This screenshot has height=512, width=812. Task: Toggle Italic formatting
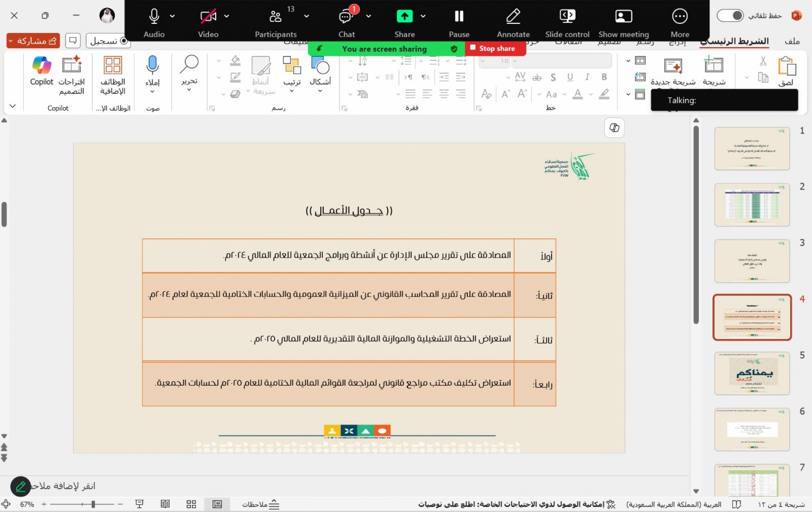[587, 77]
